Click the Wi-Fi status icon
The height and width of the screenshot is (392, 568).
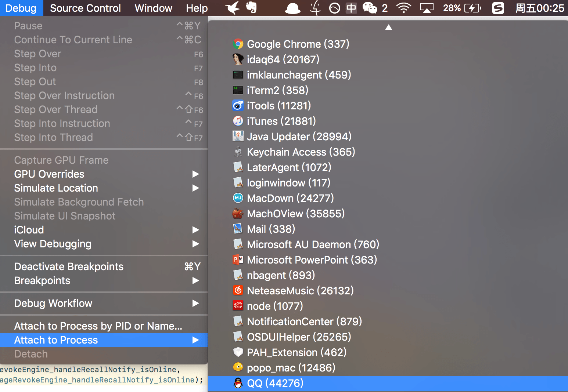tap(404, 8)
